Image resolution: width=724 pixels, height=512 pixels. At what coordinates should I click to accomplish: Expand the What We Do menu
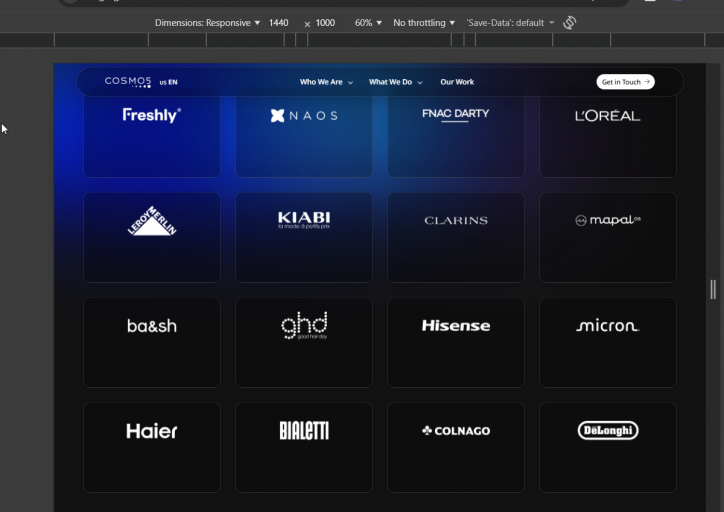point(395,82)
